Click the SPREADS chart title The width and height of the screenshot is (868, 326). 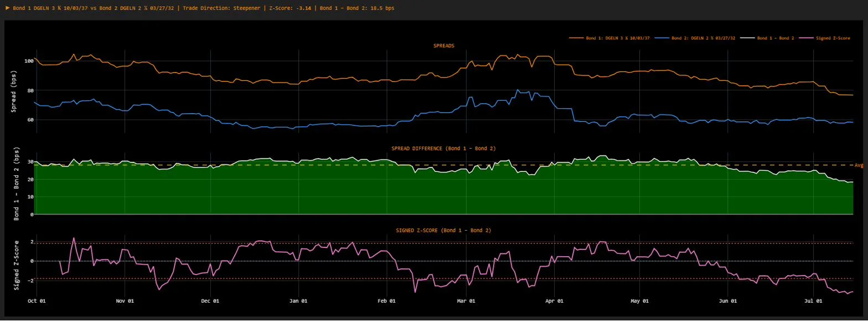point(443,45)
